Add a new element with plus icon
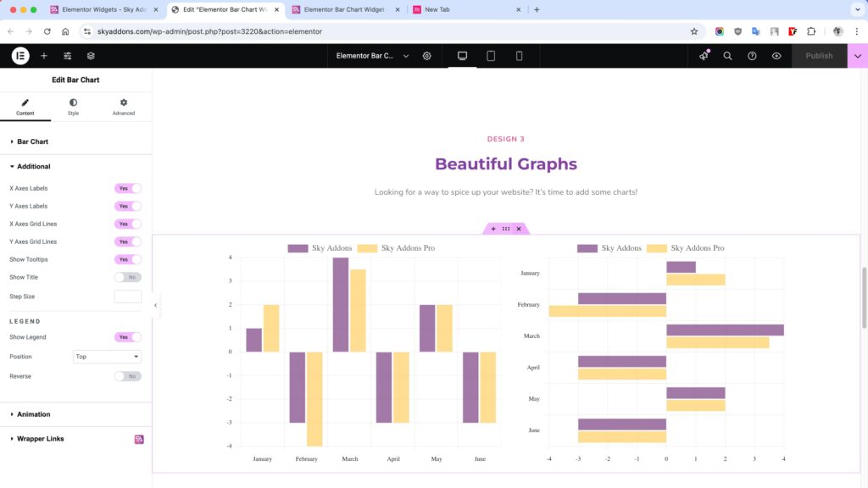The height and width of the screenshot is (488, 868). pos(44,56)
